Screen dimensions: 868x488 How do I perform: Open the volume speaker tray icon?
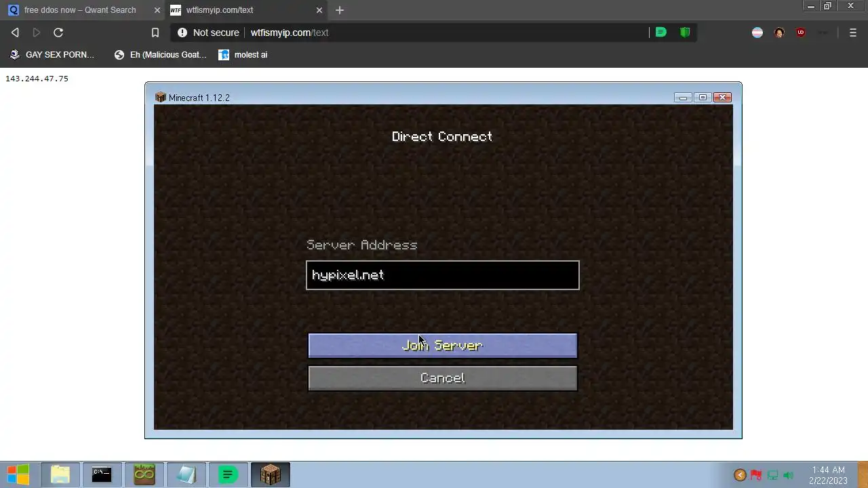[788, 475]
